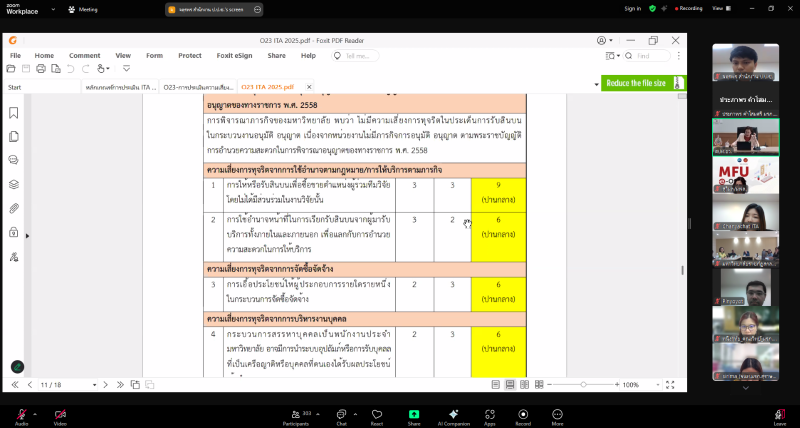
Task: Open the Attachments paperclip panel
Action: [x=14, y=208]
